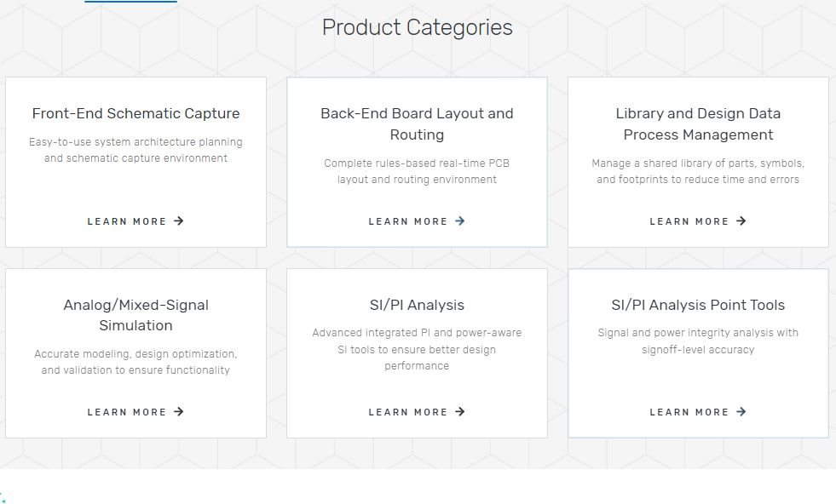
Task: Click the arrow icon on Library and Design Data card
Action: 740,221
